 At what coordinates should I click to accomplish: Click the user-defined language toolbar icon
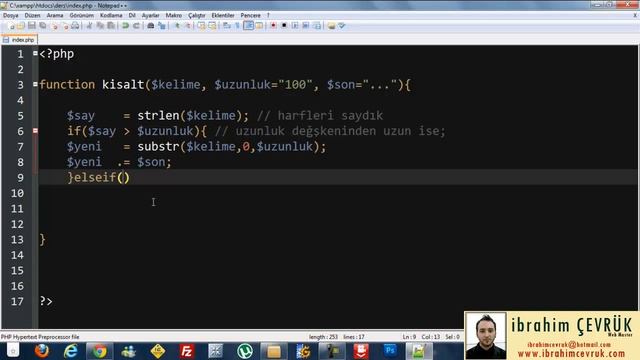point(260,26)
